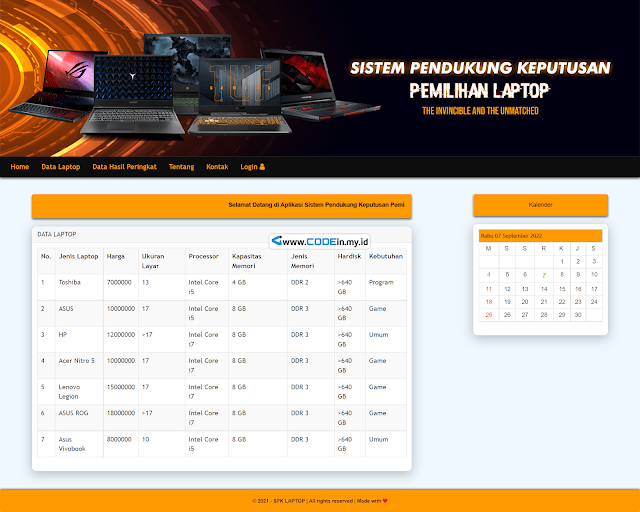
Task: Click the heart icon in the footer
Action: tap(385, 501)
